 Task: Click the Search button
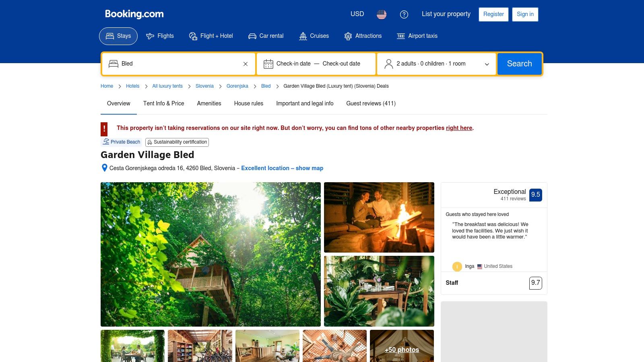click(x=519, y=64)
